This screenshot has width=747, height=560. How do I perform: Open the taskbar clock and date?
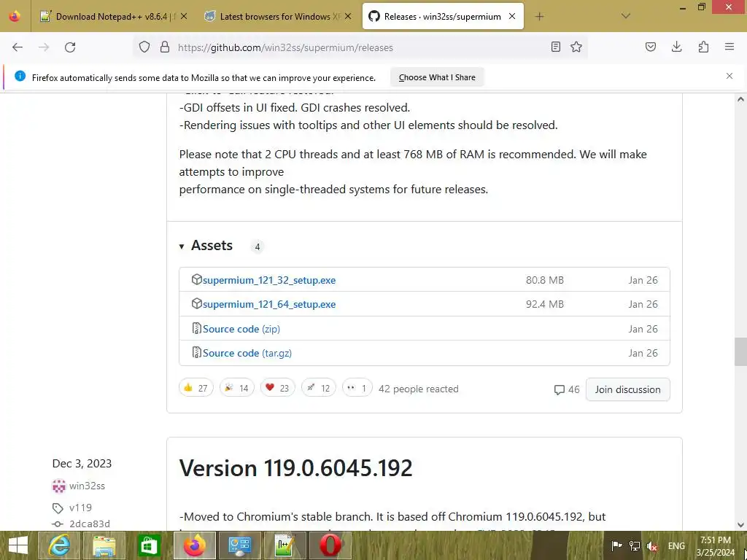716,546
